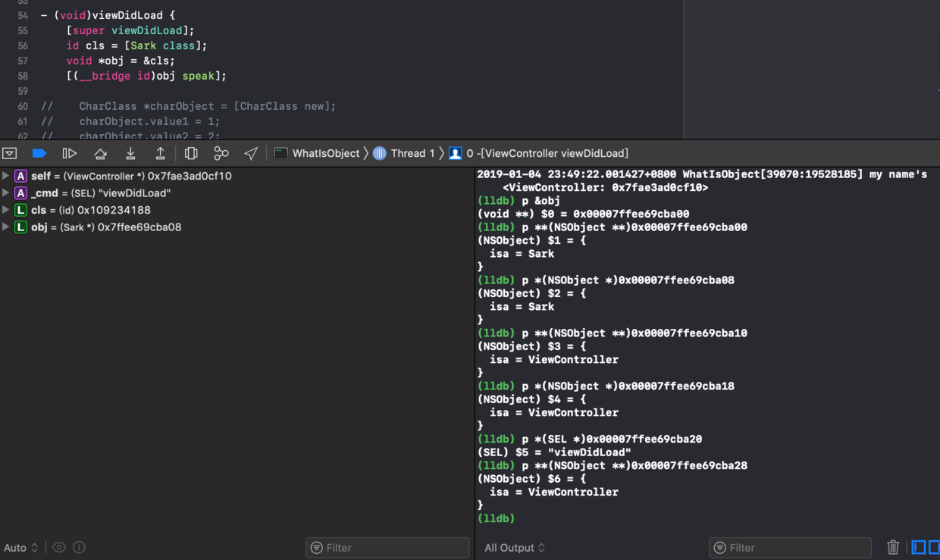This screenshot has width=940, height=560.
Task: Click commented CharClass new line
Action: coord(188,106)
